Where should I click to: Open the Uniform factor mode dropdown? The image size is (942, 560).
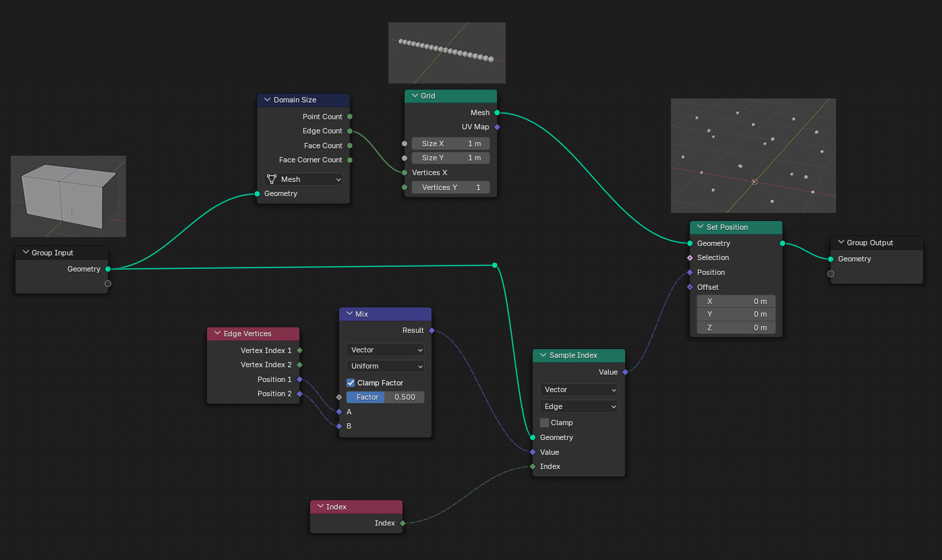click(x=385, y=366)
